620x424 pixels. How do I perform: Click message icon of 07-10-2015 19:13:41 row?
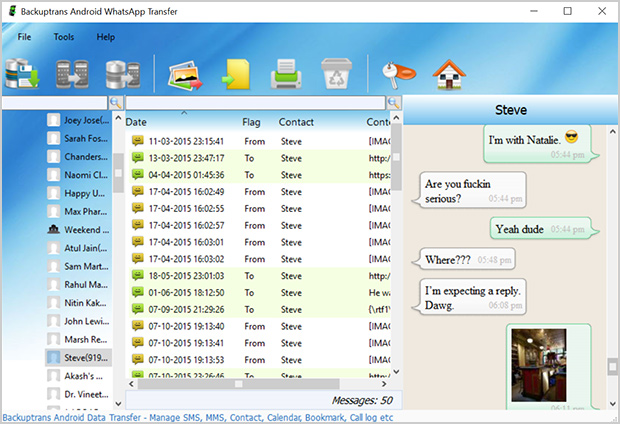tap(138, 343)
